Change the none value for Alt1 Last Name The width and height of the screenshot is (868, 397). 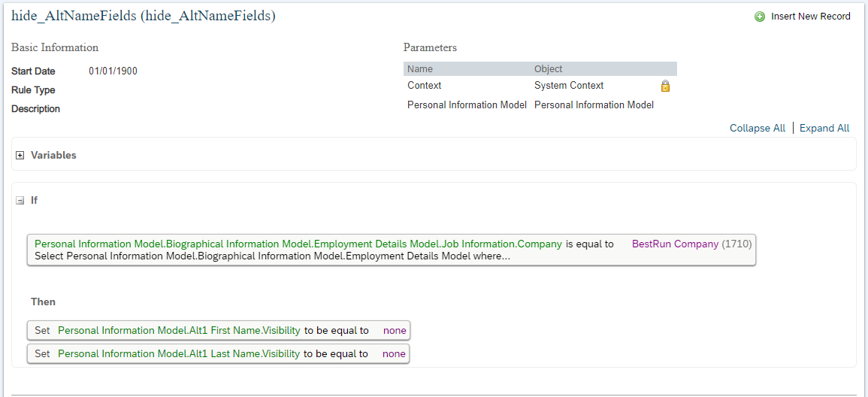point(394,354)
